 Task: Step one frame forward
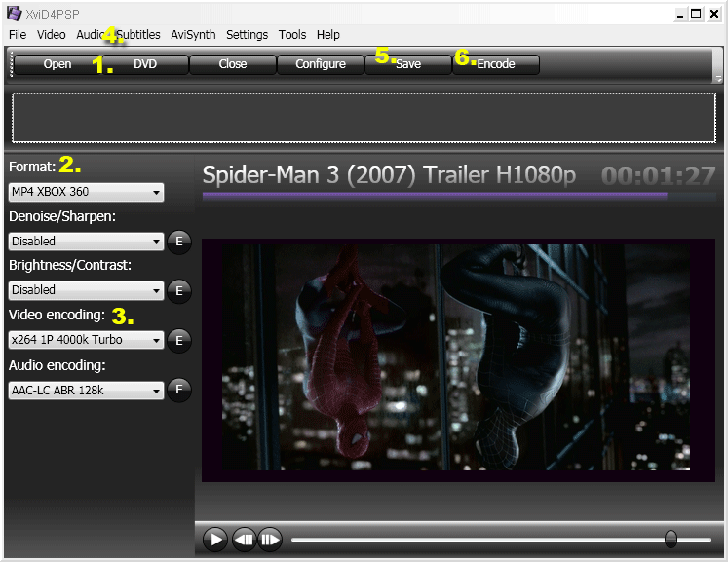270,540
